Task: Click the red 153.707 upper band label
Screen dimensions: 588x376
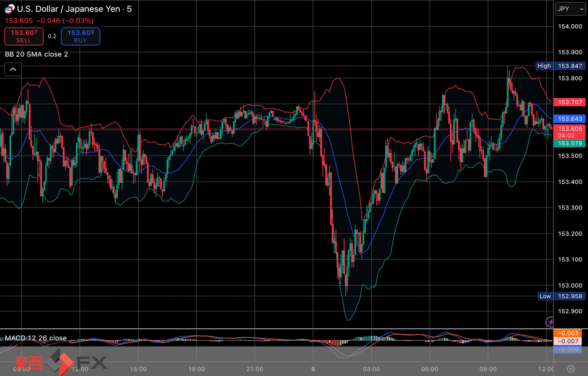Action: coord(570,102)
